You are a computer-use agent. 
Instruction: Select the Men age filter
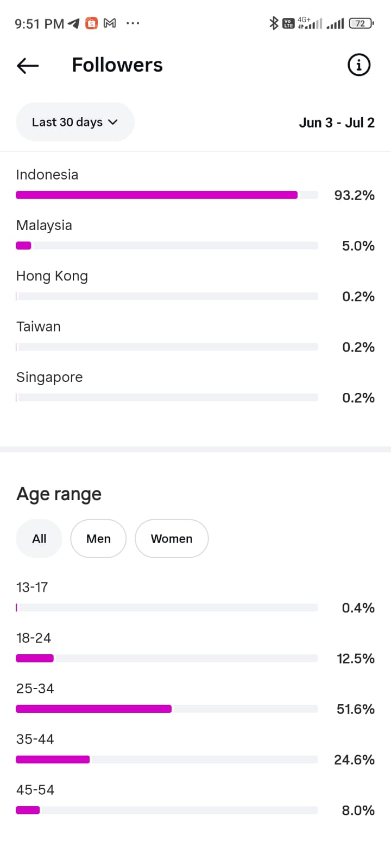tap(98, 539)
